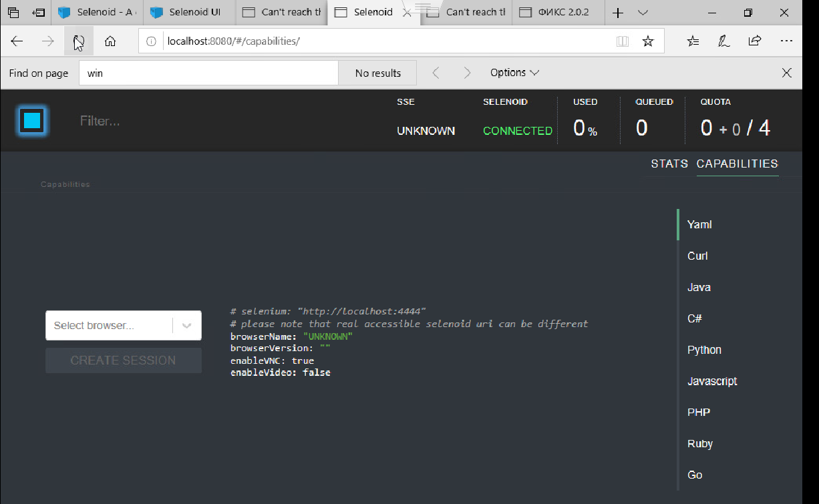Close the active Selenoid tab
The image size is (819, 504).
coord(407,12)
